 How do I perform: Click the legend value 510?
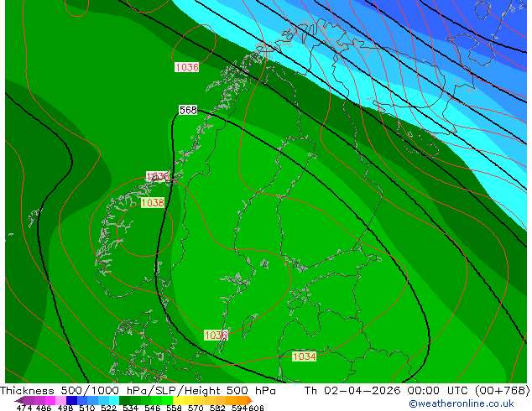pyautogui.click(x=87, y=408)
